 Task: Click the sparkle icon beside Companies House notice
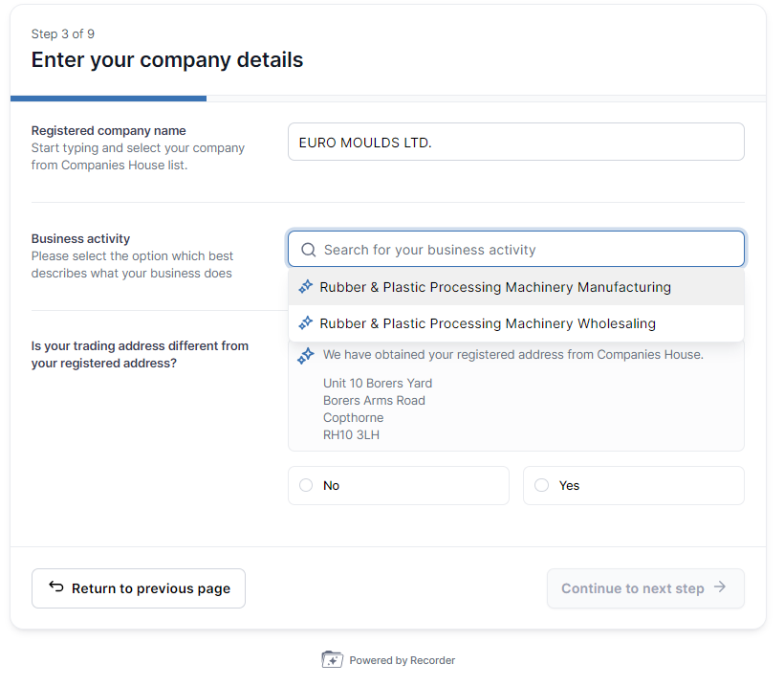[306, 356]
